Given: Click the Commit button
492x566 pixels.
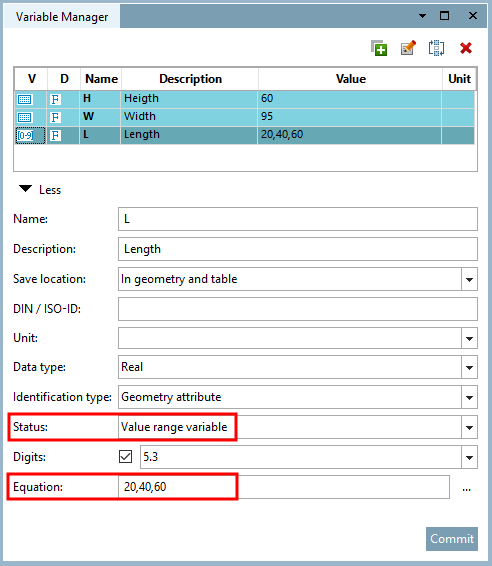Looking at the screenshot, I should point(452,539).
